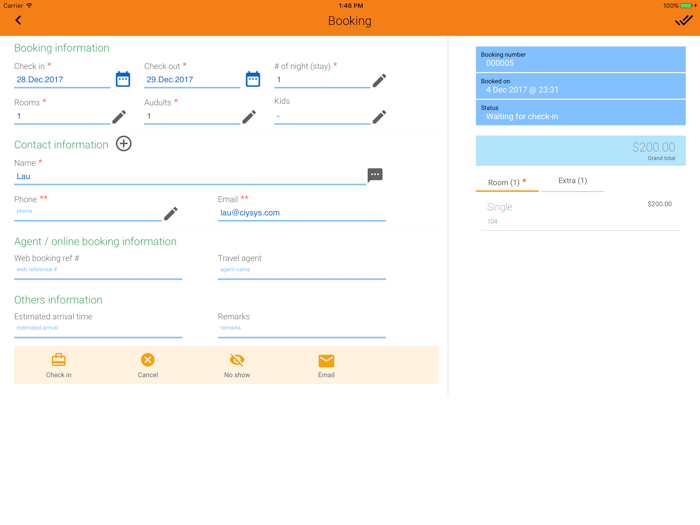The height and width of the screenshot is (525, 700).
Task: Tap the Email envelope button
Action: click(x=326, y=365)
